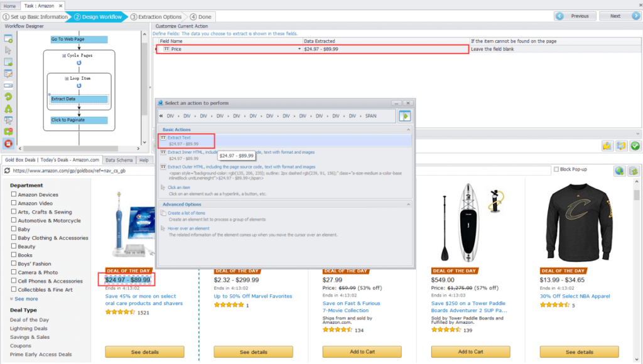Choose the green Branch tool icon
The image size is (643, 364).
click(x=8, y=109)
